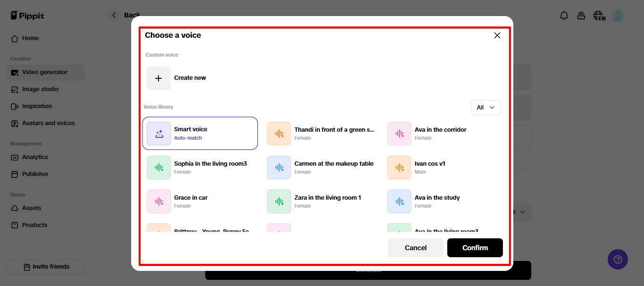Viewport: 644px width, 286px height.
Task: Select the Inspiration sidebar icon
Action: pyautogui.click(x=38, y=106)
